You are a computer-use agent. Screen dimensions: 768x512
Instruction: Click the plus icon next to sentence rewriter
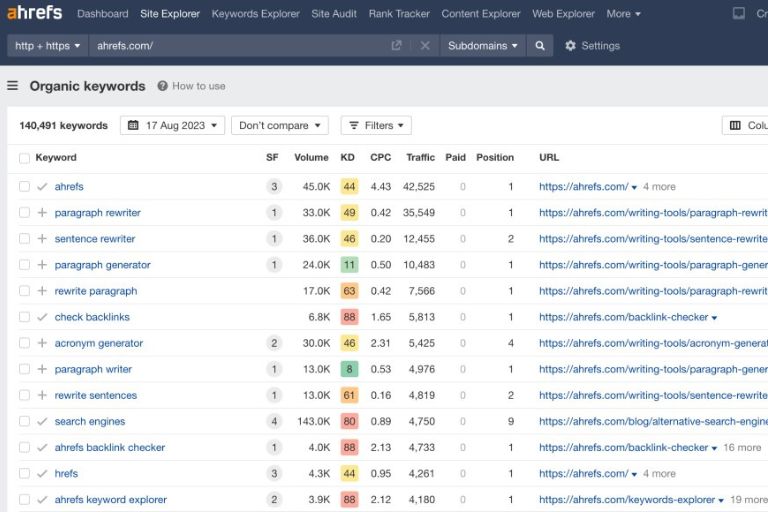tap(42, 239)
